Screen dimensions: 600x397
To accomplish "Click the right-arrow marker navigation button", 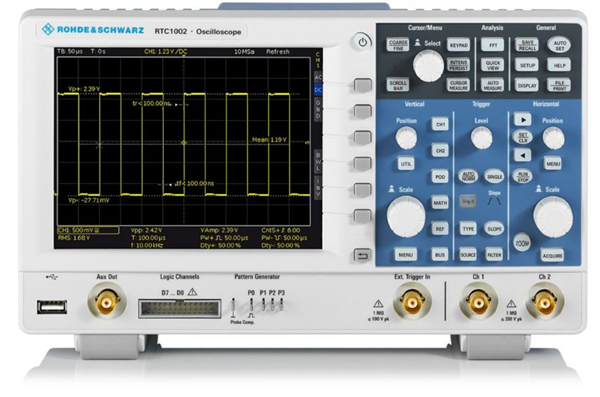I will 523,119.
